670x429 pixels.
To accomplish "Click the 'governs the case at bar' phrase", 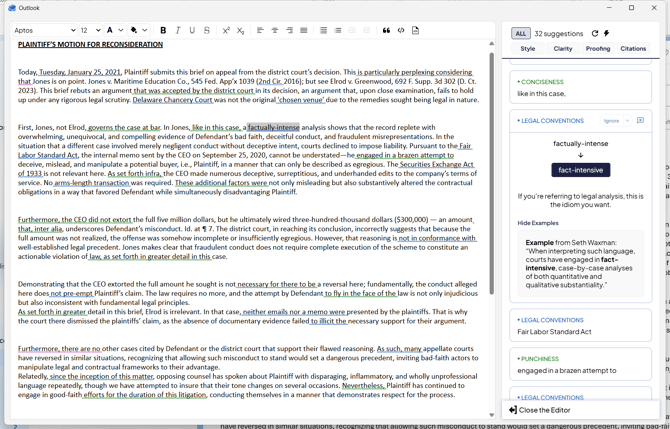I will tap(124, 127).
